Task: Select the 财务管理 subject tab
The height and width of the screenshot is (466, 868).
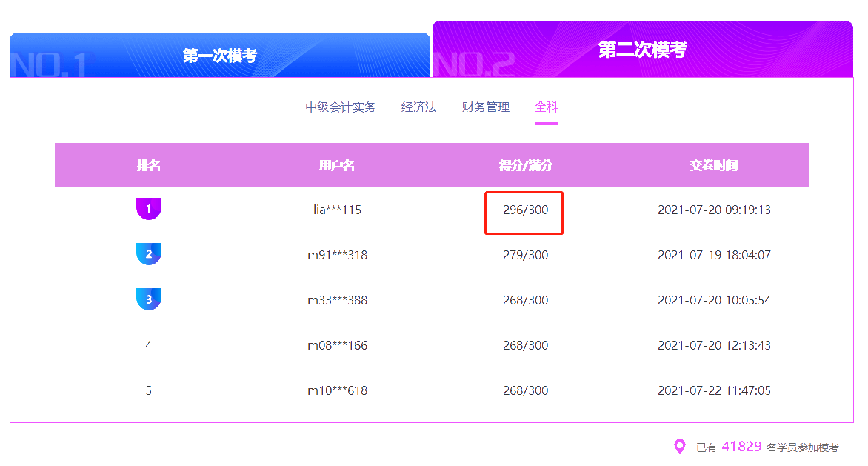Action: click(x=484, y=107)
